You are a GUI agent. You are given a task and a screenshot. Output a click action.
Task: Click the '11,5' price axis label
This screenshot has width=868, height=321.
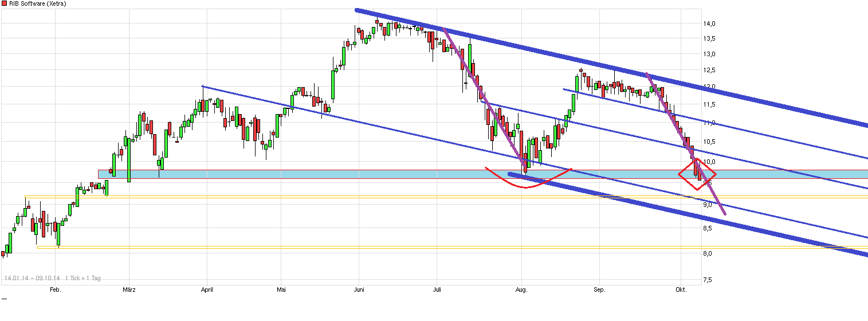[709, 104]
